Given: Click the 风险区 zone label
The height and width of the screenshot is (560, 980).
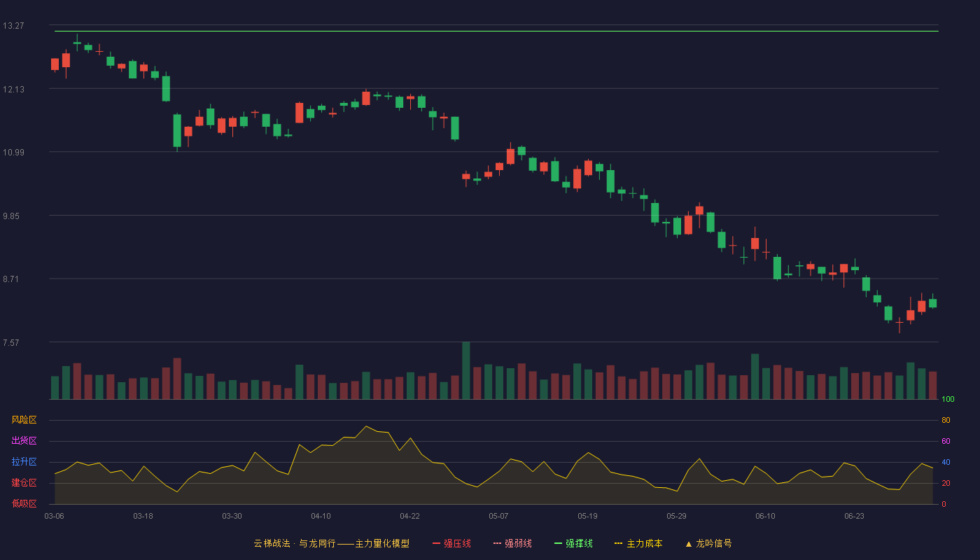Looking at the screenshot, I should [x=24, y=420].
